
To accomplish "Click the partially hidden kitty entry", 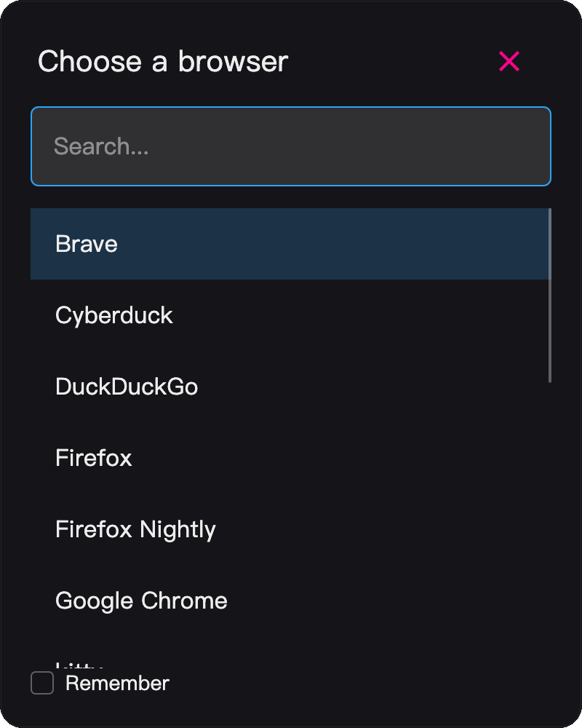I will tap(80, 665).
